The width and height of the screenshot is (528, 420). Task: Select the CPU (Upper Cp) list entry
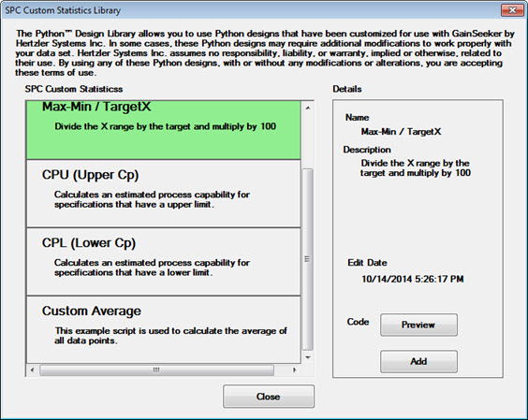click(163, 194)
